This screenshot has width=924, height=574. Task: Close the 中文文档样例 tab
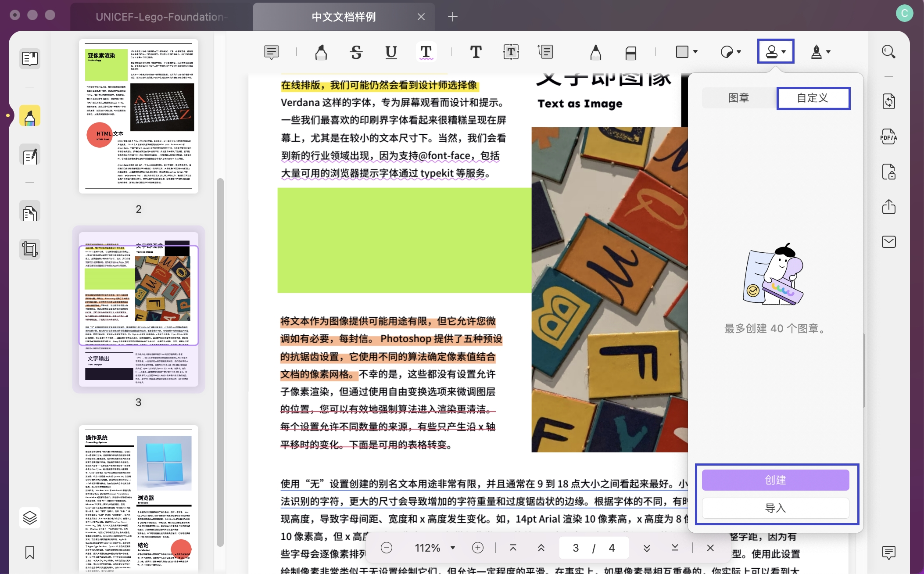pos(421,17)
